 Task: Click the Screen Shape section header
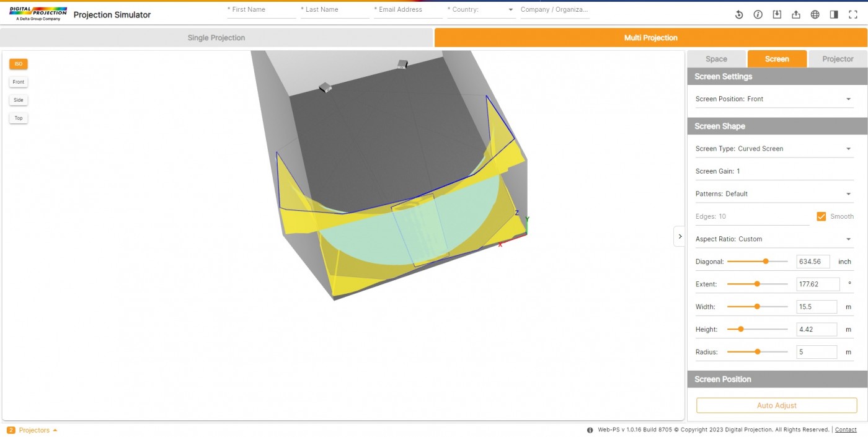[777, 126]
